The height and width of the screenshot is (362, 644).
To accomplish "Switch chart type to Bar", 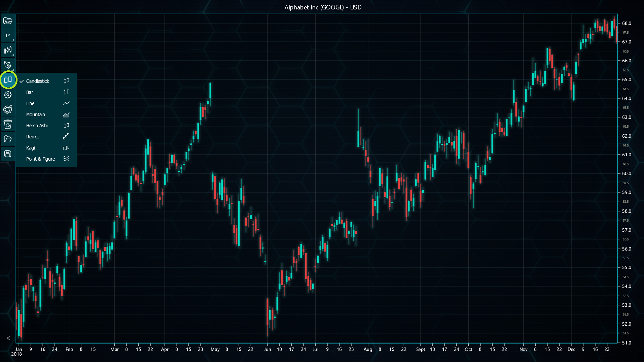I will point(46,92).
